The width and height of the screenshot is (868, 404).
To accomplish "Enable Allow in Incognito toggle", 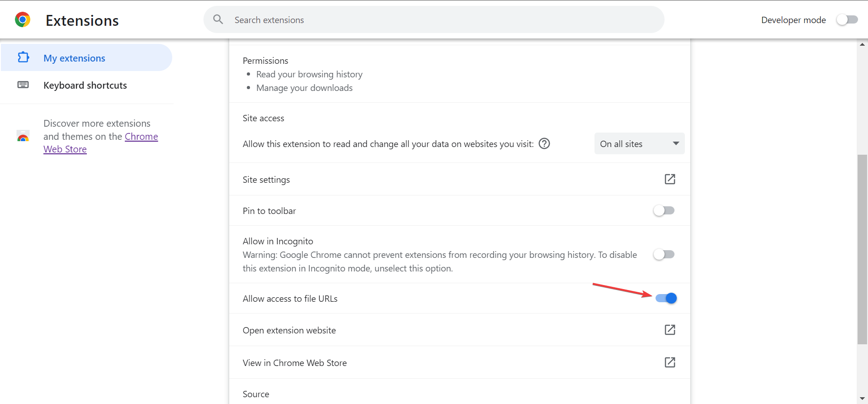I will coord(664,254).
